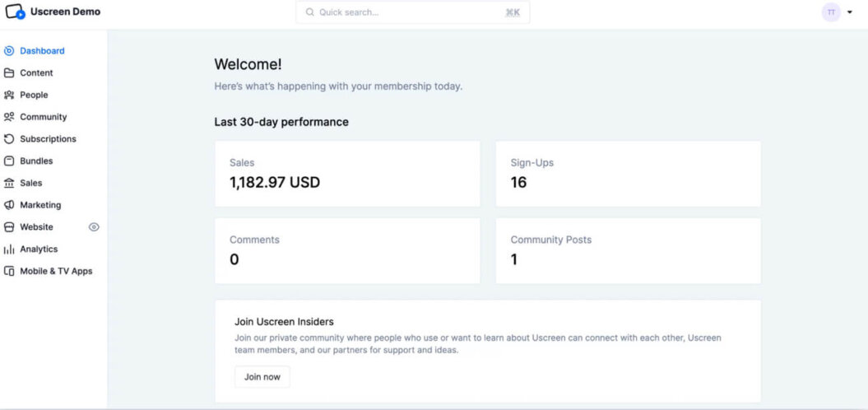The image size is (868, 410).
Task: Open the People section
Action: click(34, 96)
